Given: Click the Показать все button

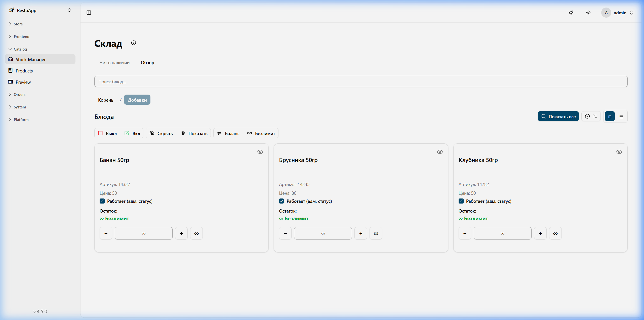Looking at the screenshot, I should (x=558, y=116).
